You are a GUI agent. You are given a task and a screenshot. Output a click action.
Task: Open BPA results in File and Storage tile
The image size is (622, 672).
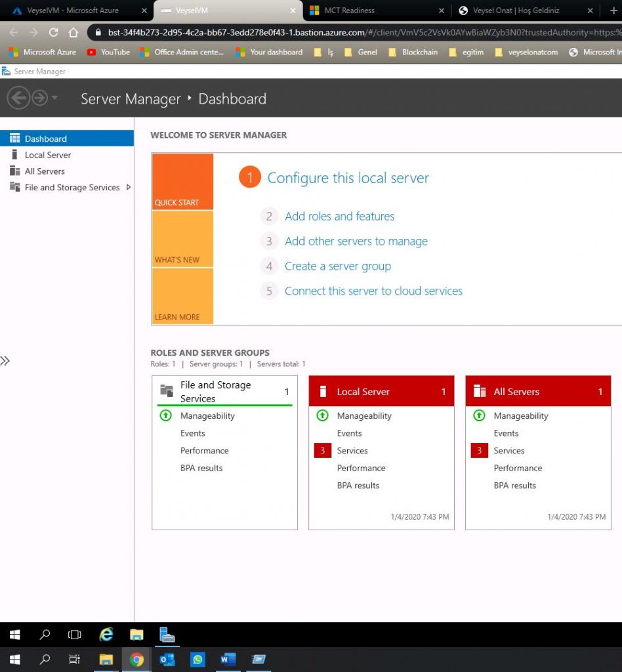(201, 468)
